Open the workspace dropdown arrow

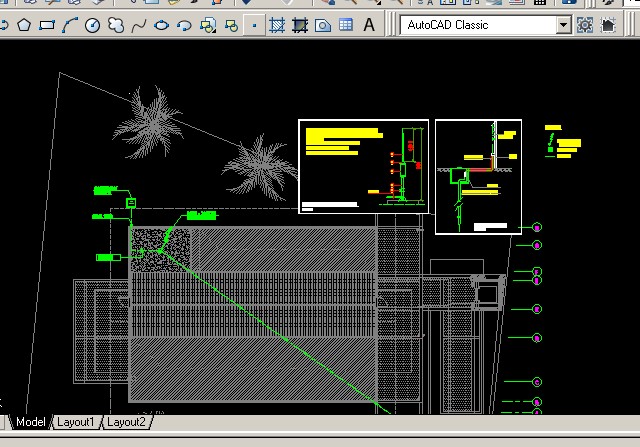point(563,25)
